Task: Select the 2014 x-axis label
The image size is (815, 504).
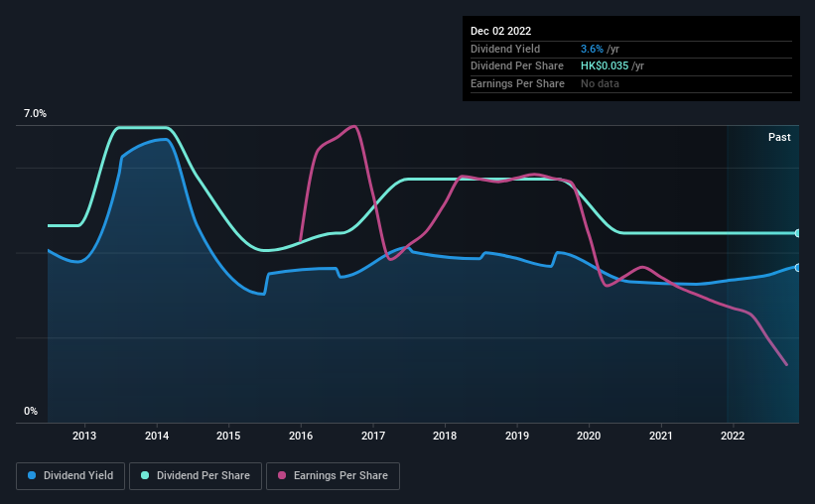Action: tap(157, 436)
